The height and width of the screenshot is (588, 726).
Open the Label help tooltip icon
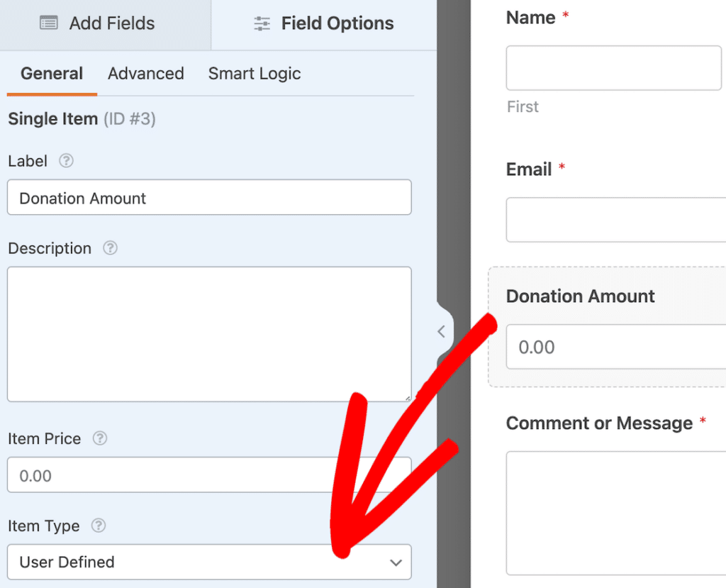coord(65,161)
